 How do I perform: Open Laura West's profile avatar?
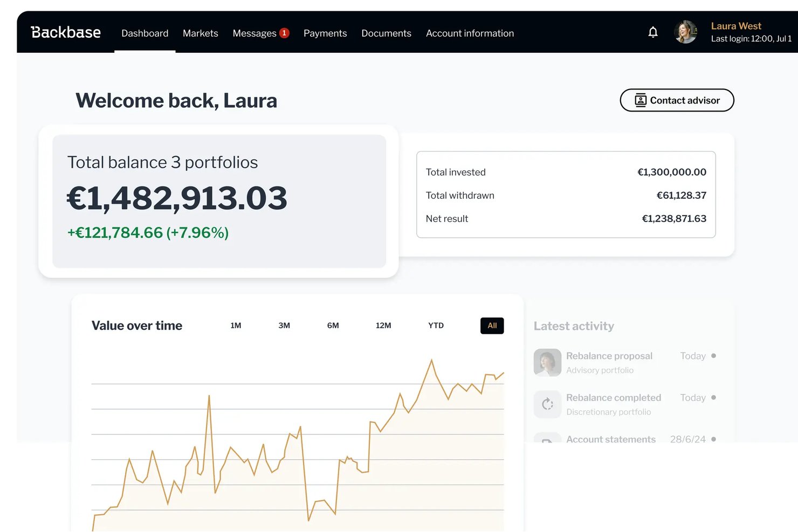[x=686, y=32]
